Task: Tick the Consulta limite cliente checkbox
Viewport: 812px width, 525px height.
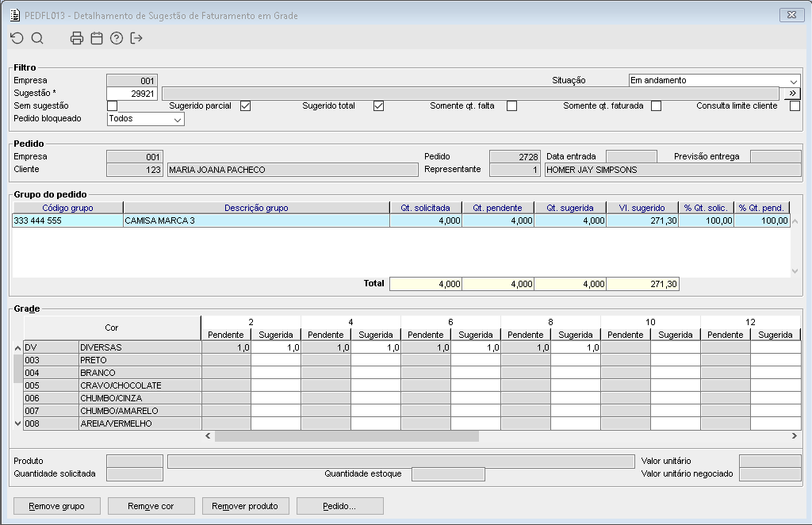Action: tap(795, 106)
